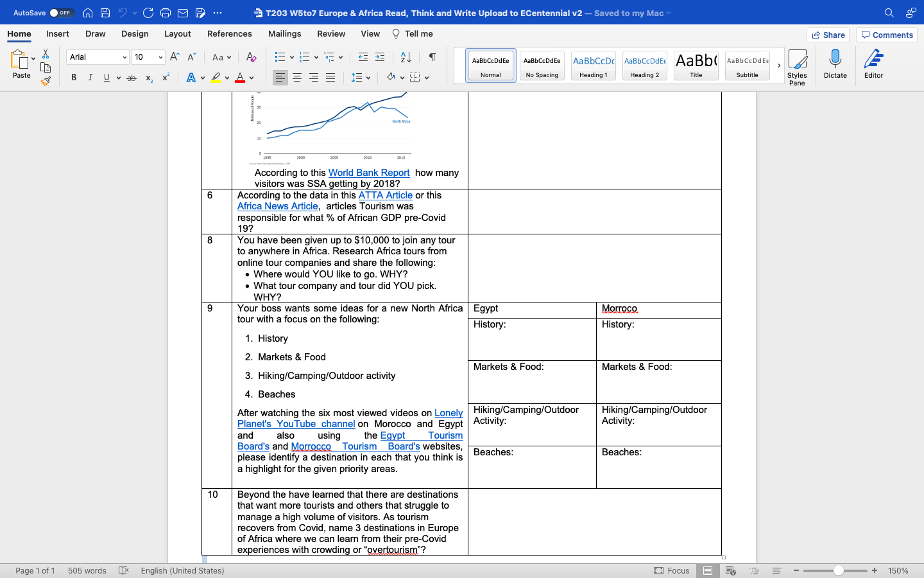Switch to the Layout tab
924x578 pixels.
pos(178,33)
